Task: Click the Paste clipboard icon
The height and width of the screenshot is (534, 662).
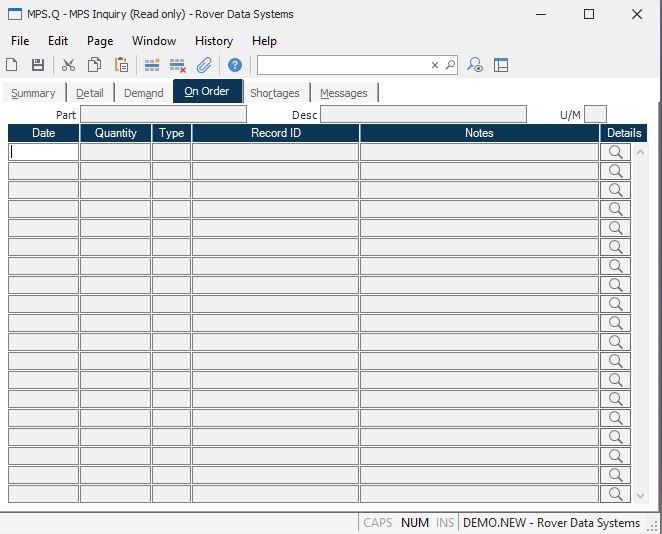Action: coord(121,65)
